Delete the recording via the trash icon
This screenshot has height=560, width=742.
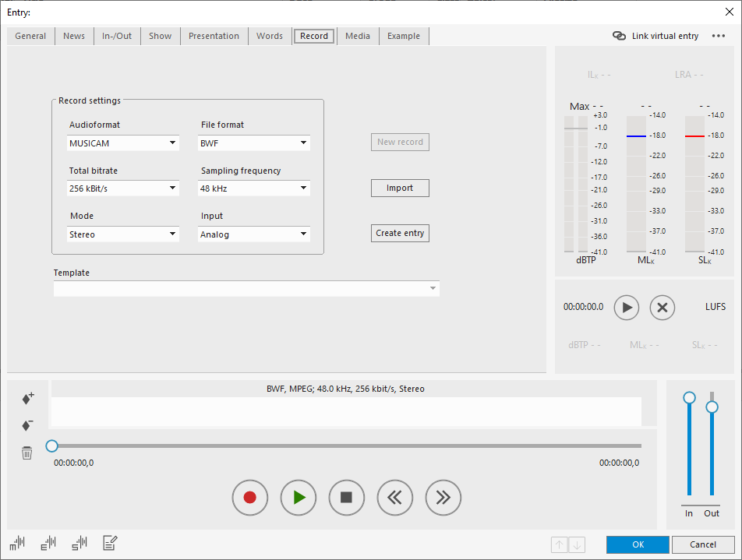coord(26,452)
